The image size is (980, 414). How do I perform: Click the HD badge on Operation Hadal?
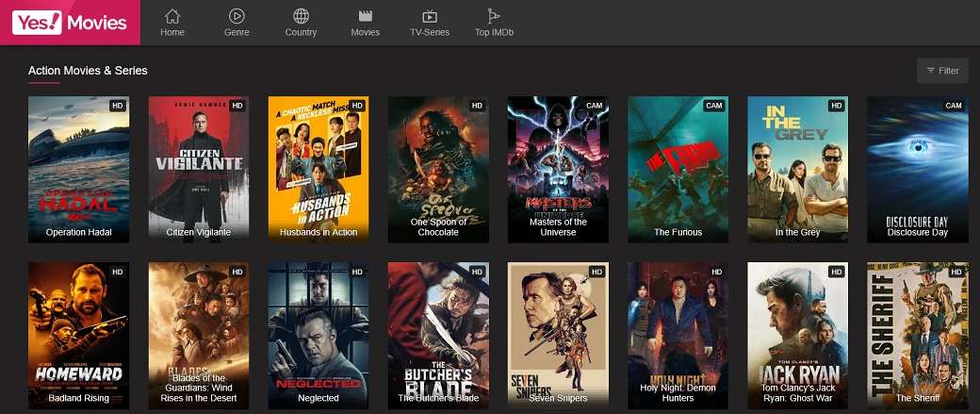tap(118, 106)
